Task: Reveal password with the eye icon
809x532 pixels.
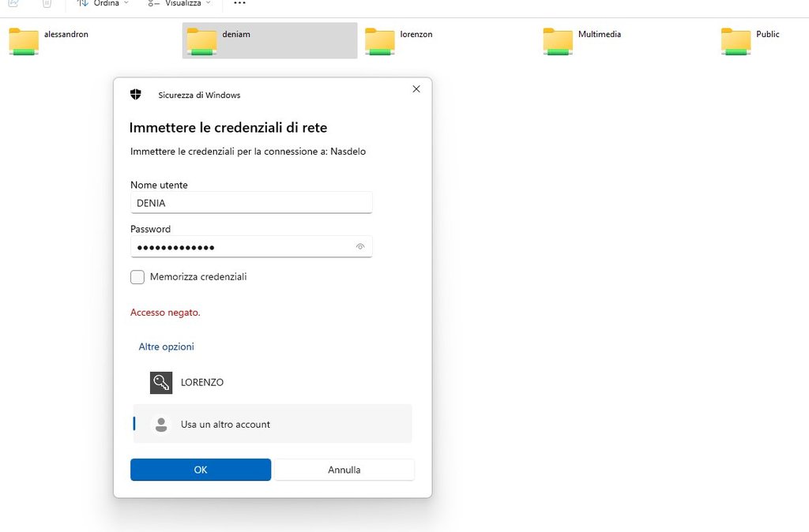Action: 360,246
